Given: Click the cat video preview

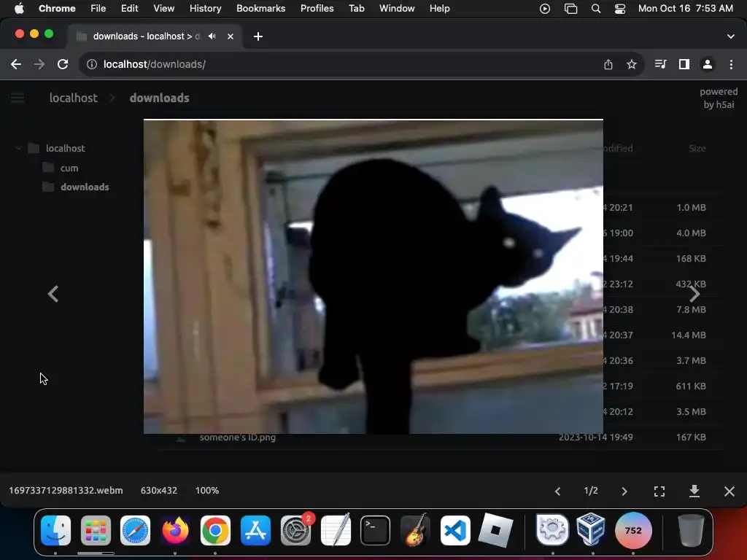Looking at the screenshot, I should (x=373, y=276).
